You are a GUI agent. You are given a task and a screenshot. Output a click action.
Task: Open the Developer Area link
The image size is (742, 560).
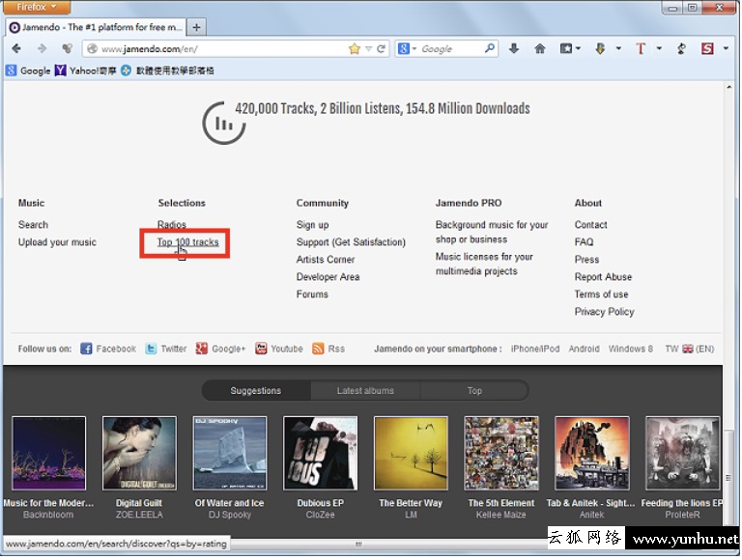tap(328, 277)
